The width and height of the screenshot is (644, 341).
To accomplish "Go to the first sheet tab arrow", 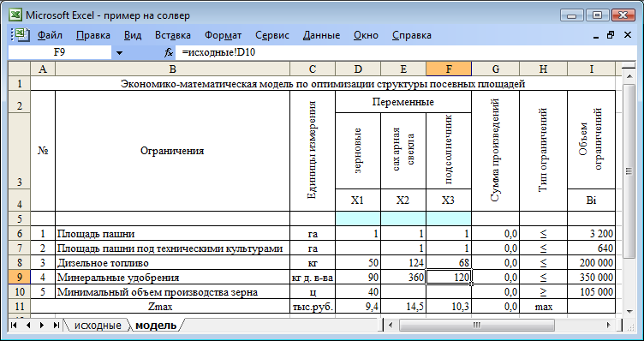I will (14, 325).
